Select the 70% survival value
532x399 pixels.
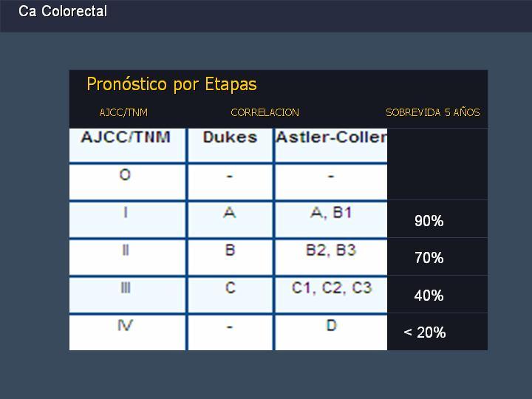tap(429, 258)
